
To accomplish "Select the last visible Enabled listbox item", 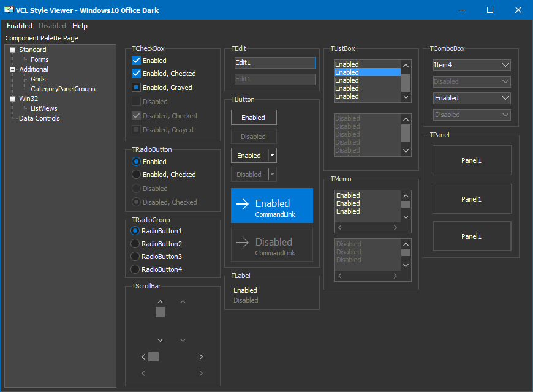I will coord(368,96).
